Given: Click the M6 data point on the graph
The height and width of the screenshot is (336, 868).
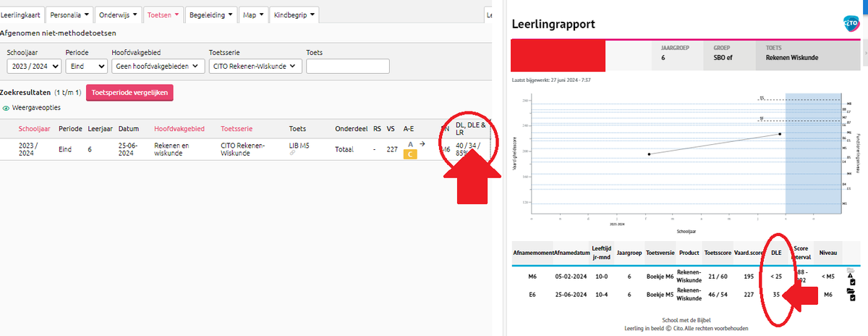Looking at the screenshot, I should point(649,154).
